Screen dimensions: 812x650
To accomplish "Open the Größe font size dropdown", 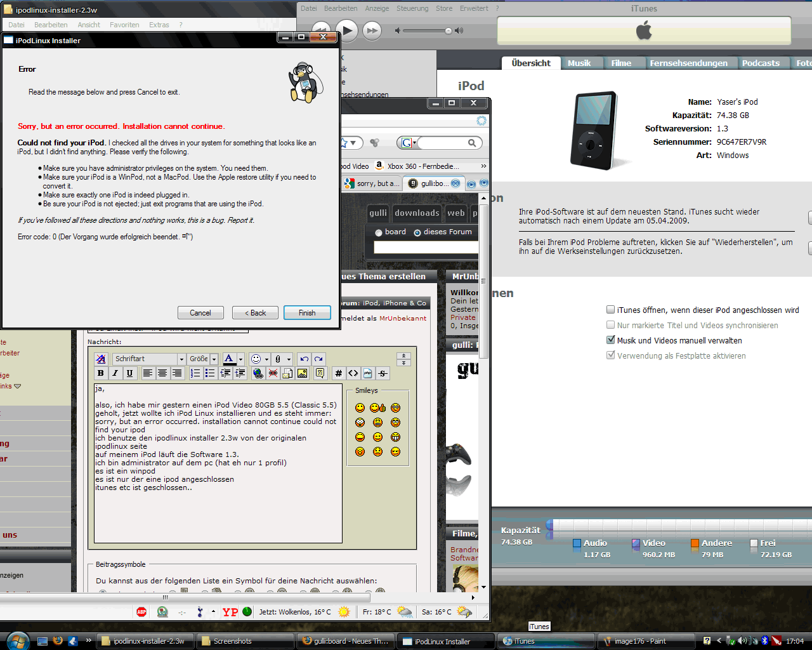I will tap(214, 359).
